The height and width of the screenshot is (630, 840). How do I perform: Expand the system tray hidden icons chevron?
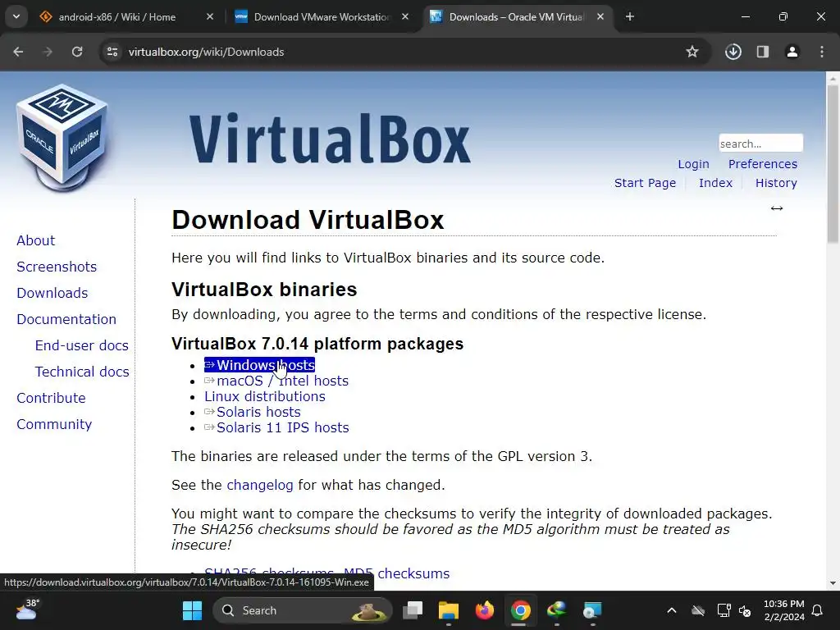671,610
